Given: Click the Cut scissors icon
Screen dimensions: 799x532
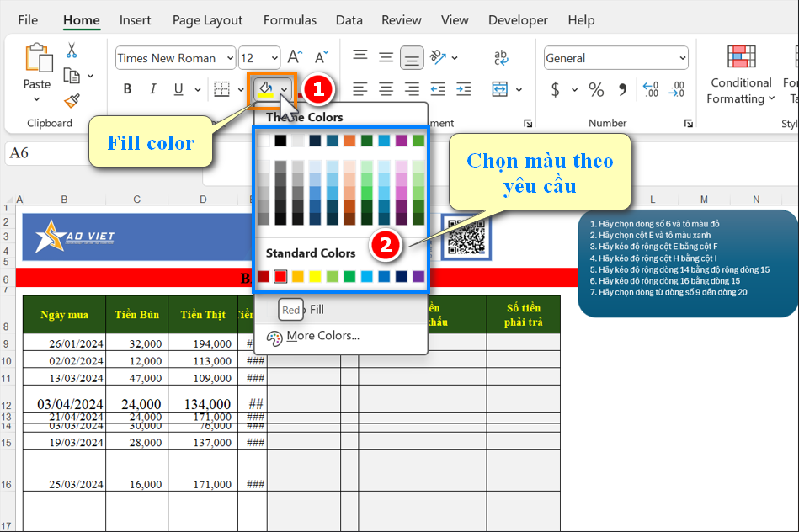Looking at the screenshot, I should tap(72, 51).
